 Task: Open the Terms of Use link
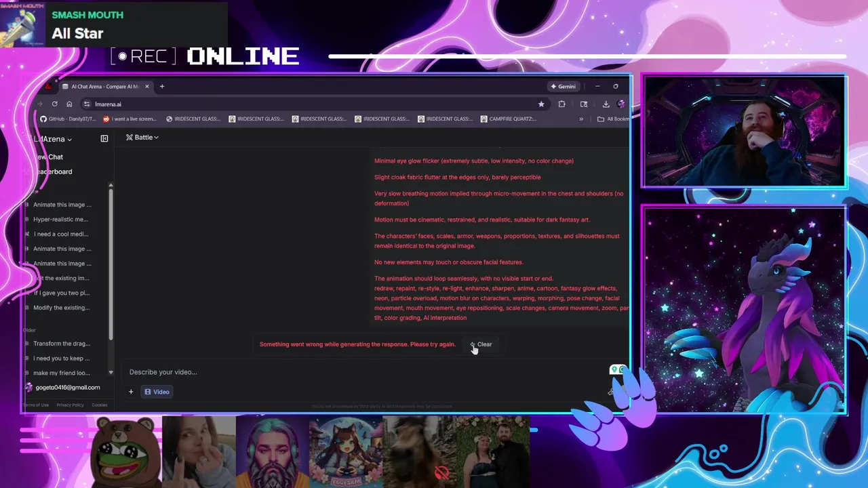click(36, 405)
